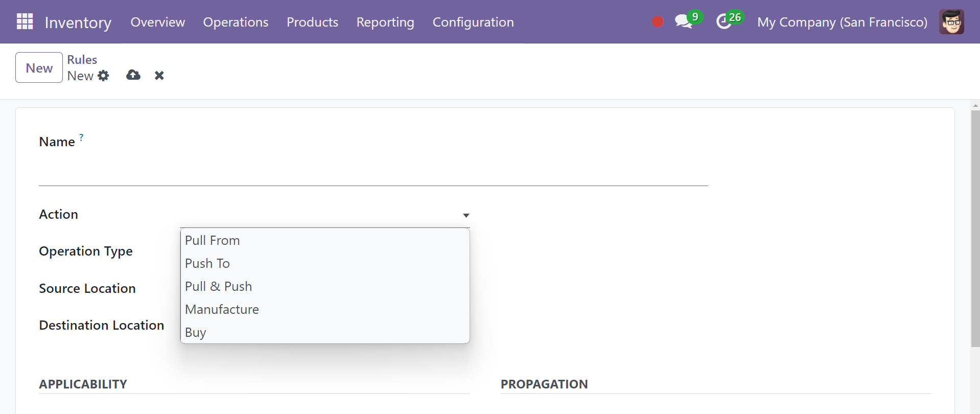Go to the Rules breadcrumb link
This screenshot has width=980, height=414.
(x=82, y=59)
